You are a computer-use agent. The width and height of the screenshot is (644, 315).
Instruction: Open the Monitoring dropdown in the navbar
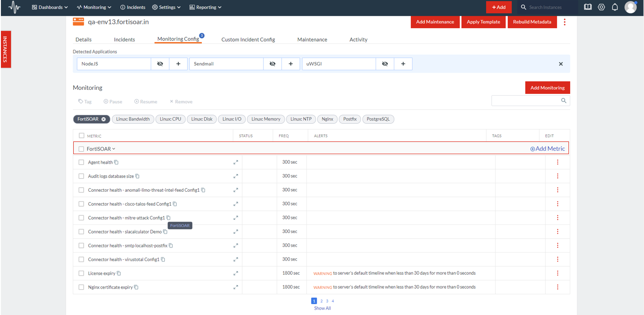pyautogui.click(x=94, y=7)
